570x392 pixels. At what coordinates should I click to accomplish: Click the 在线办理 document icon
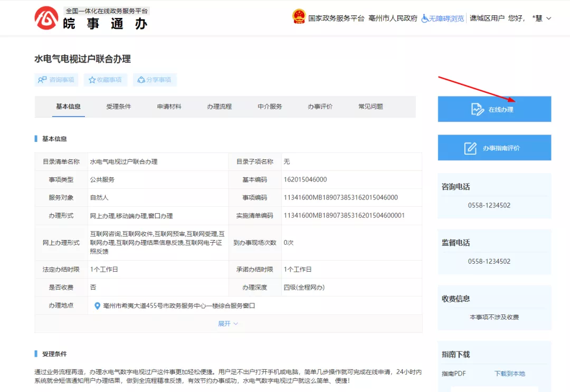click(477, 109)
